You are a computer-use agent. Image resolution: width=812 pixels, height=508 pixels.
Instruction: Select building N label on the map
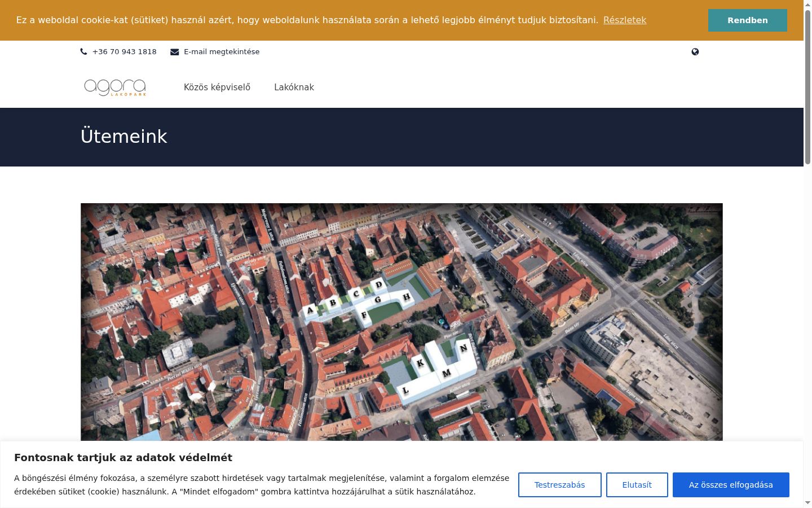pyautogui.click(x=464, y=348)
